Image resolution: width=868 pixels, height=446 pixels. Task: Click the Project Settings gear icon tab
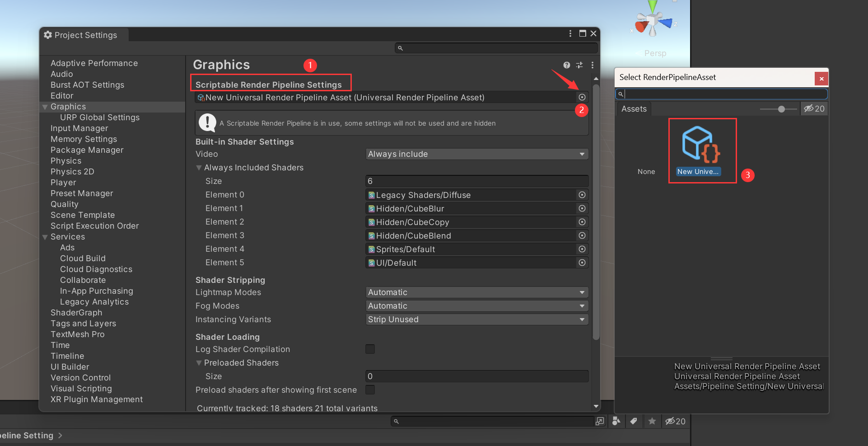(x=48, y=35)
